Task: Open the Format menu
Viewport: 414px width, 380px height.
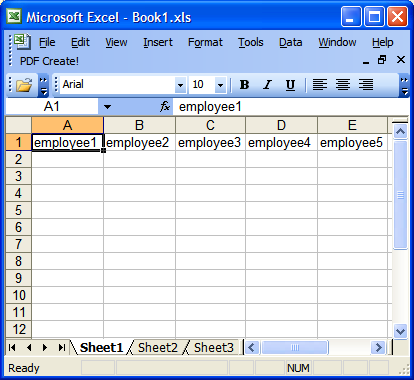Action: click(x=205, y=42)
